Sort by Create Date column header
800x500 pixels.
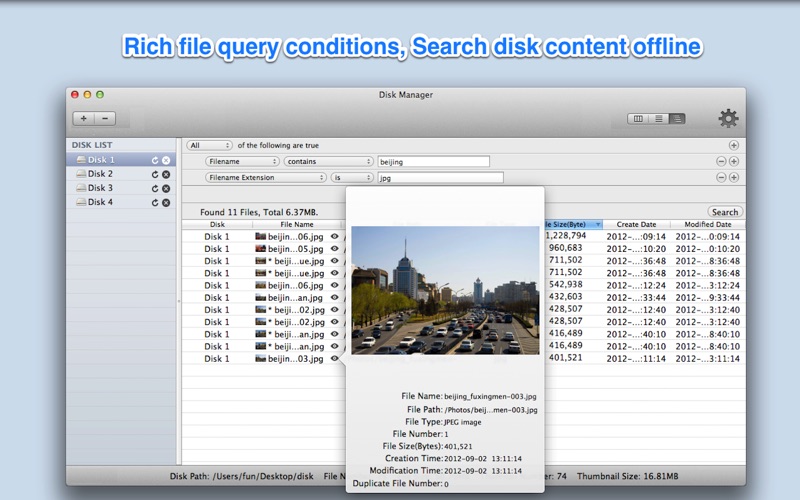pos(636,225)
